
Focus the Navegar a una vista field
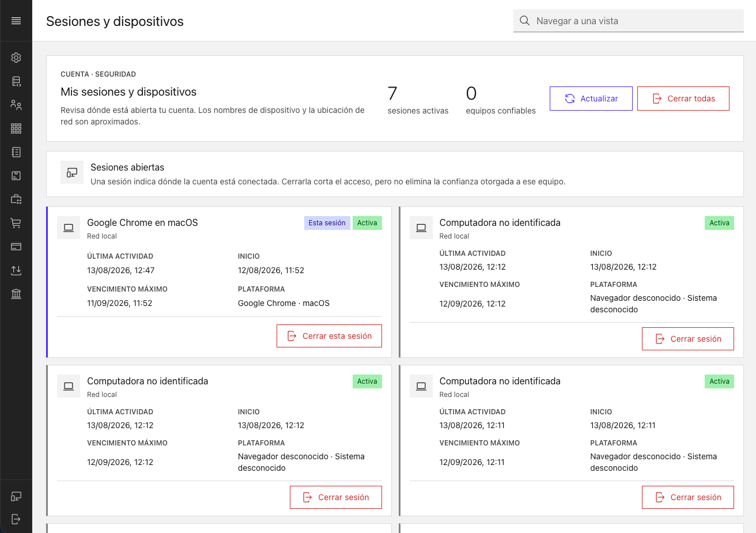coord(629,21)
